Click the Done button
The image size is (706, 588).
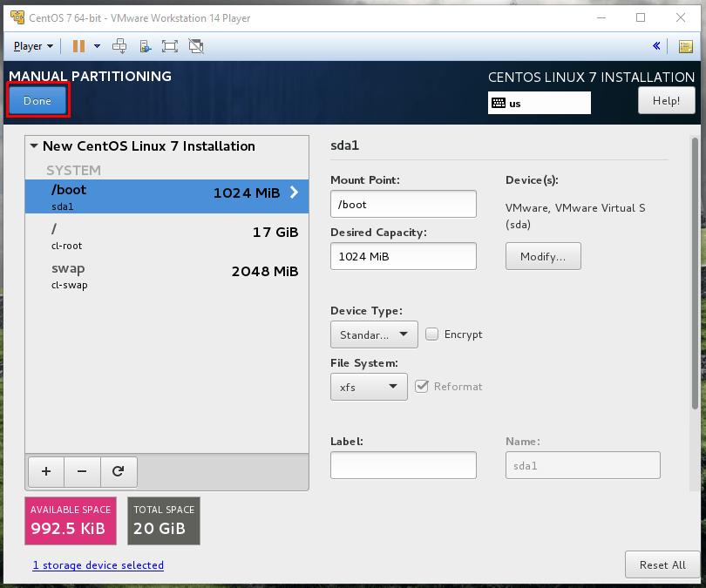pyautogui.click(x=37, y=100)
